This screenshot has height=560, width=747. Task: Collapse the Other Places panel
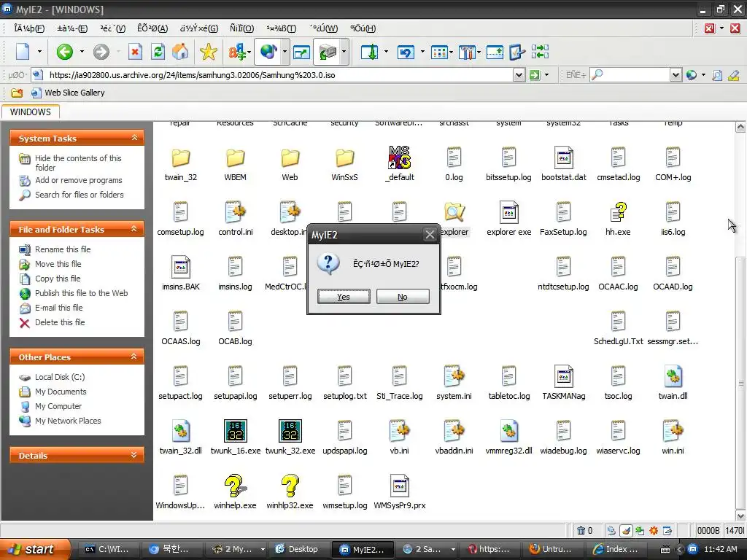(x=134, y=357)
